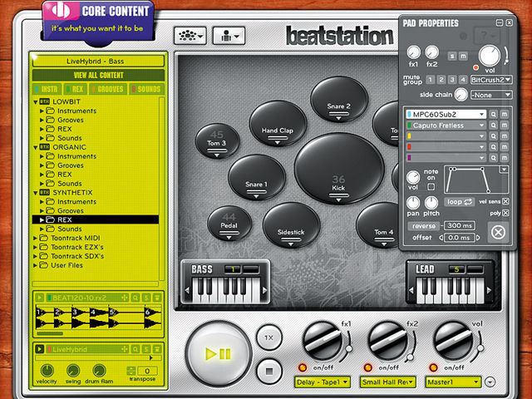532x399 pixels.
Task: Click the 300 ms value field
Action: tap(460, 225)
